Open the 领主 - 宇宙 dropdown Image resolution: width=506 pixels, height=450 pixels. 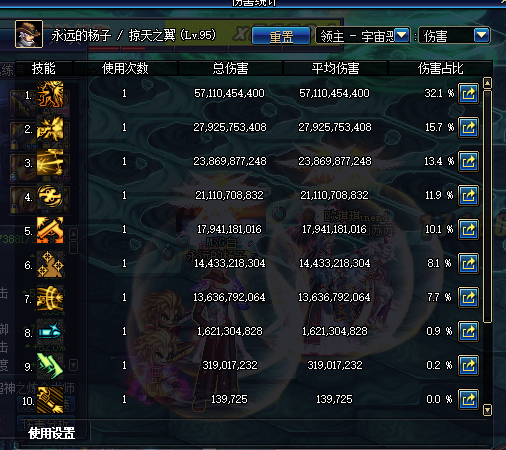[363, 35]
